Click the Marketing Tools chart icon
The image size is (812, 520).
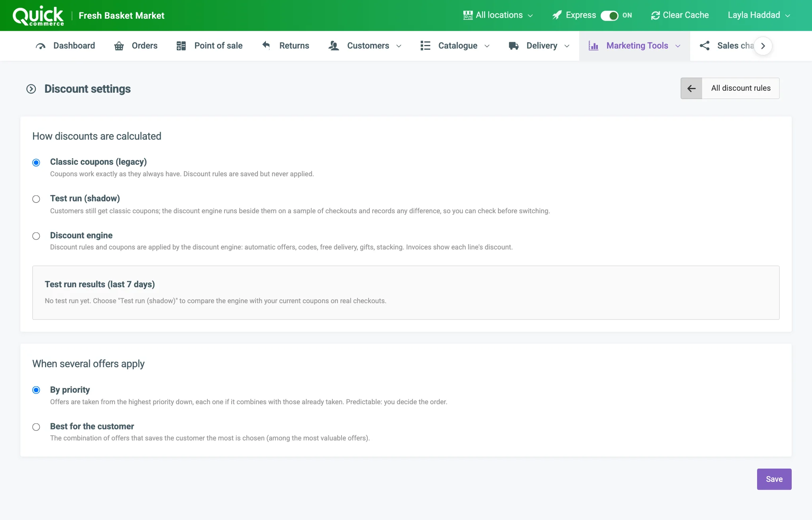(593, 46)
